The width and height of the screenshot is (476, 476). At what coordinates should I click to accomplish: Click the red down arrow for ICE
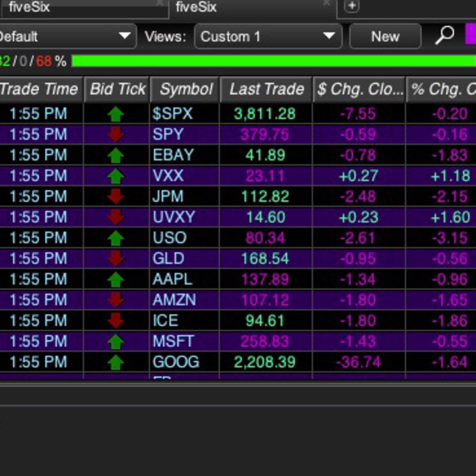tap(116, 321)
